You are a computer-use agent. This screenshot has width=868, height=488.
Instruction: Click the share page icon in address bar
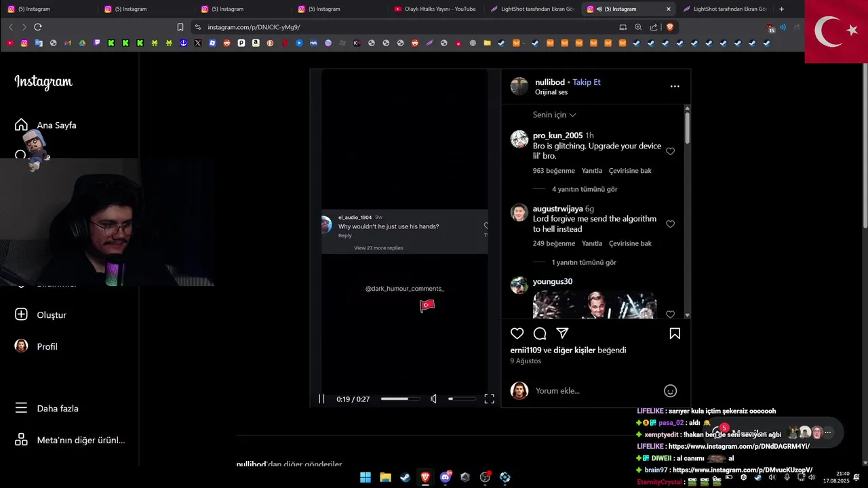[654, 27]
